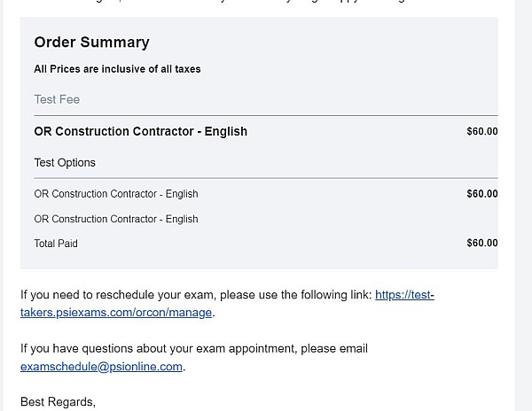This screenshot has width=532, height=411.
Task: Click the "All Prices are inclusive" note
Action: (x=117, y=69)
